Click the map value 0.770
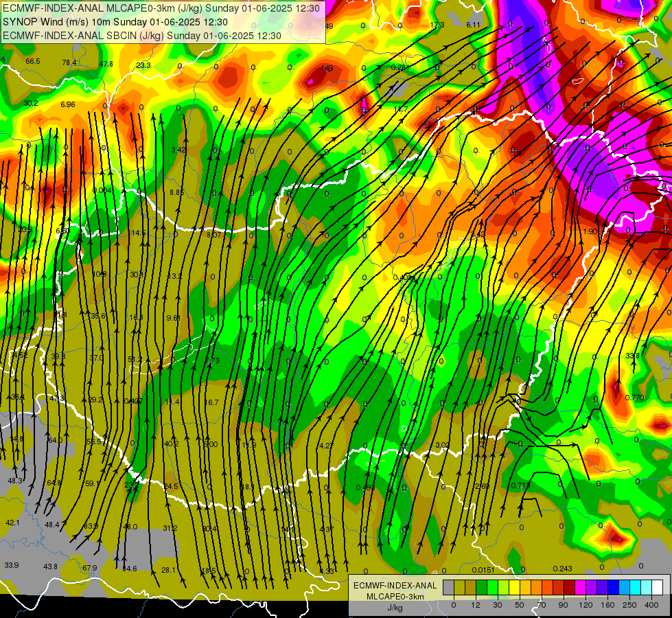The width and height of the screenshot is (672, 618). point(634,398)
